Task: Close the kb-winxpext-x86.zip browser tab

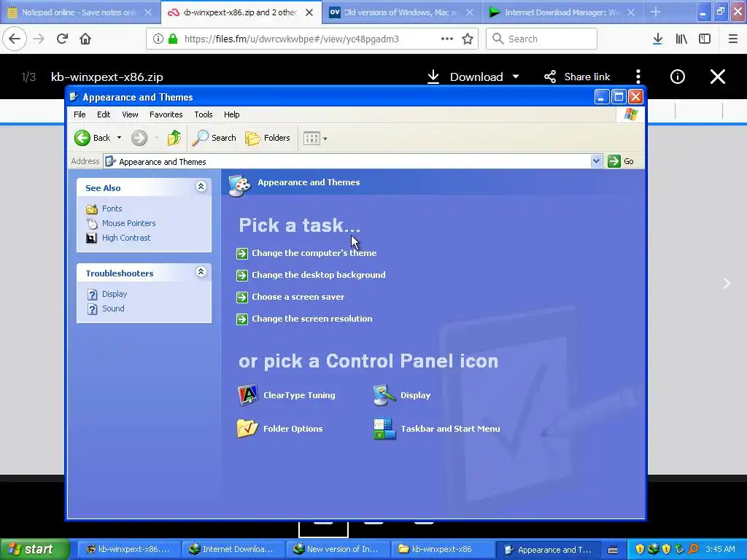Action: point(309,12)
